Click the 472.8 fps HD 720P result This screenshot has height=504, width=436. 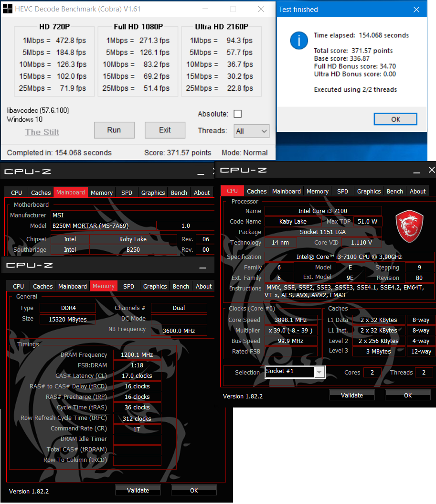[x=71, y=41]
